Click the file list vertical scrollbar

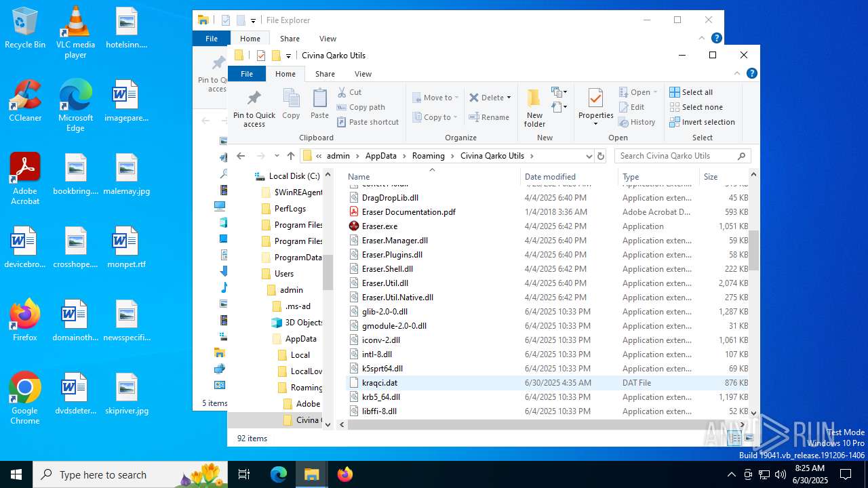[753, 251]
